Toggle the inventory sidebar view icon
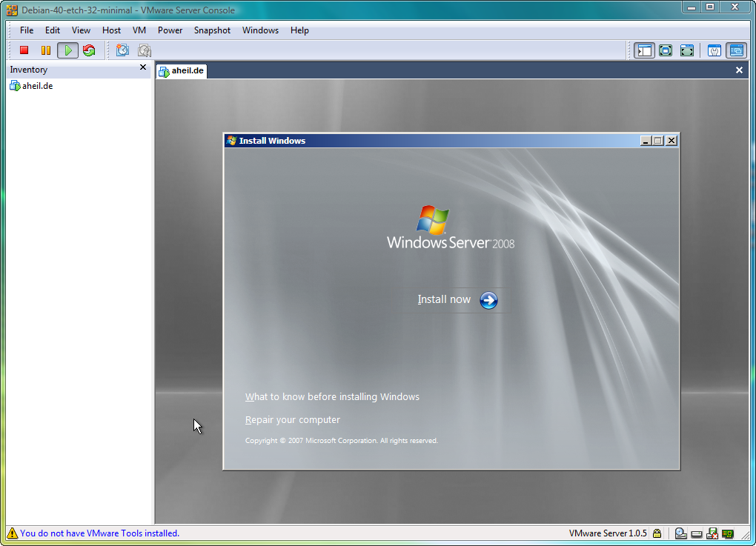 (x=645, y=50)
